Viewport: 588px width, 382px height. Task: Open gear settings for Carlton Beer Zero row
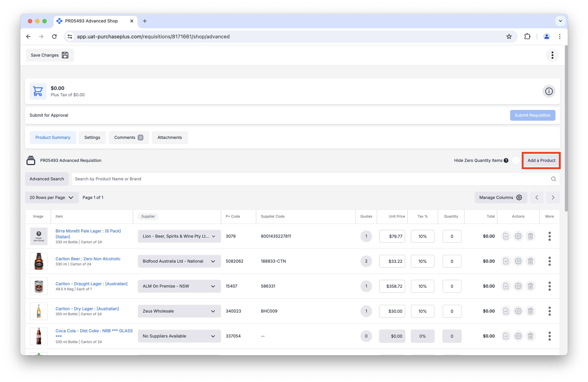pyautogui.click(x=518, y=261)
